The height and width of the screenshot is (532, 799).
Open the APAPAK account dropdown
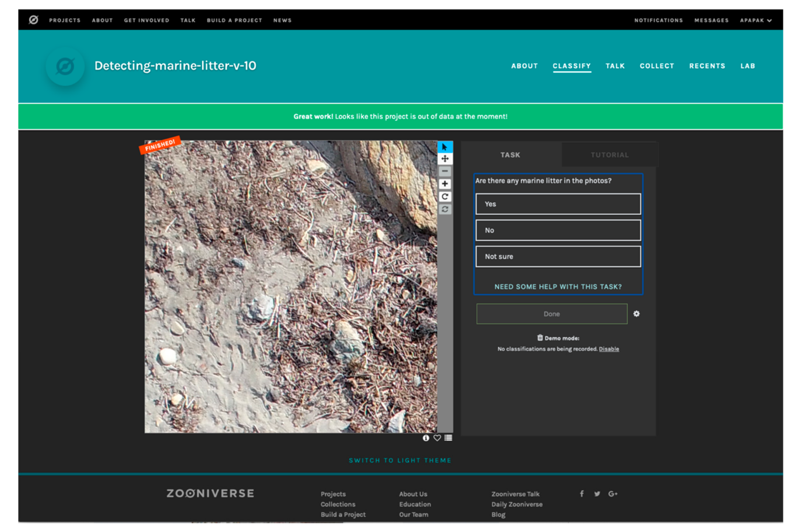click(x=755, y=20)
